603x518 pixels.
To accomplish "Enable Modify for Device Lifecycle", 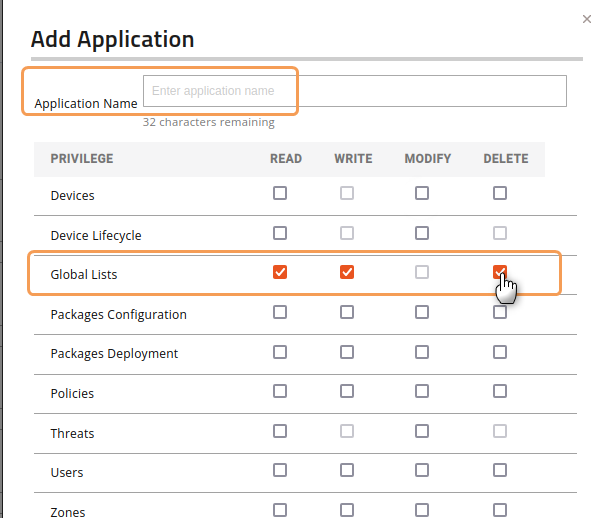I will coord(422,233).
